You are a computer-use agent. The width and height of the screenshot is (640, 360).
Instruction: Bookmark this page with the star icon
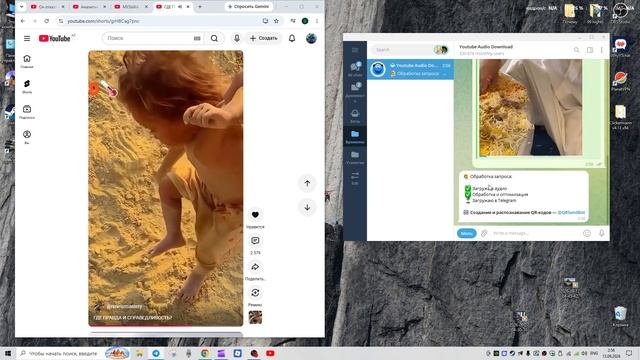[x=276, y=21]
